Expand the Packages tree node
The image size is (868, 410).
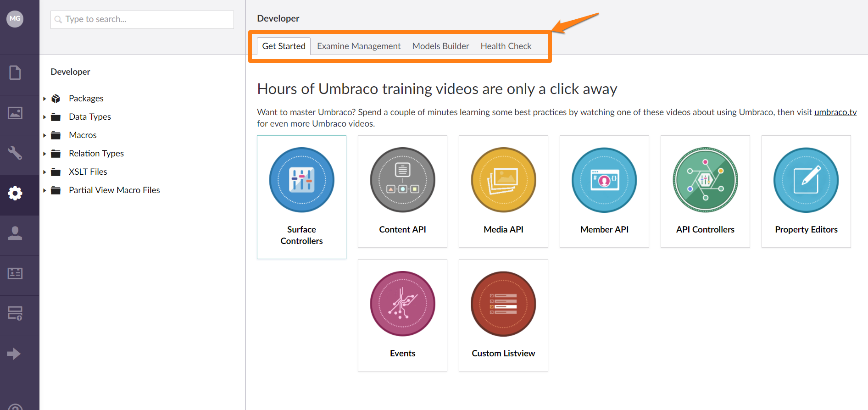45,99
